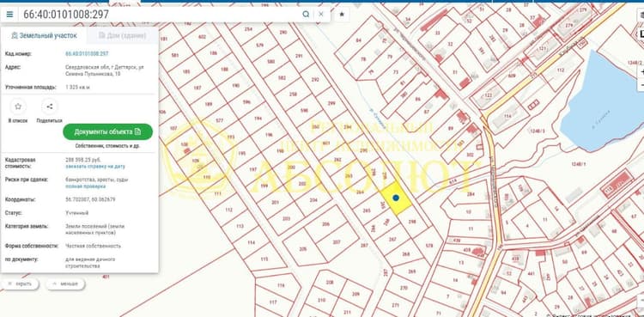The width and height of the screenshot is (644, 317).
Task: Click the blue marker dot on highlighted parcel
Action: [x=396, y=198]
